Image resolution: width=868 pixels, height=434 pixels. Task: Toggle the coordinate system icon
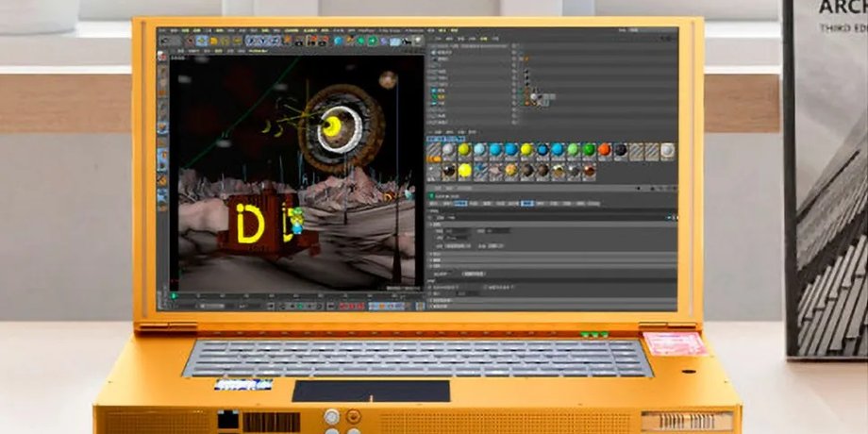click(286, 41)
